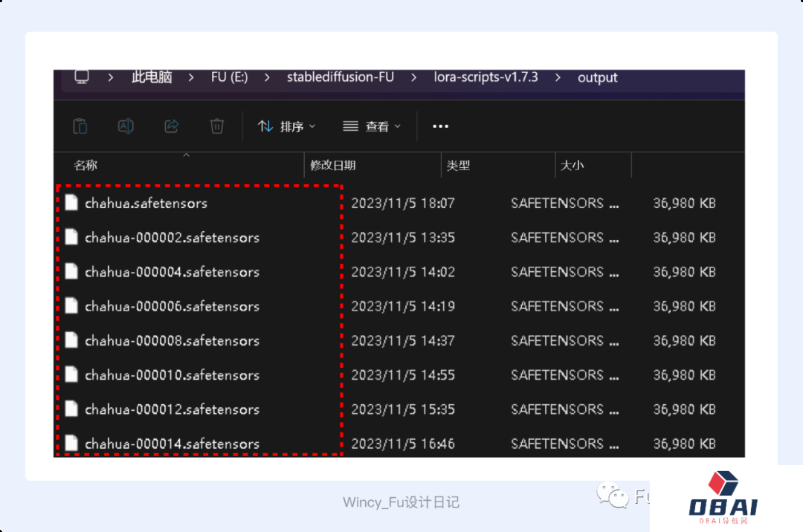Sort by 名称 column header
This screenshot has height=532, width=803.
(86, 166)
